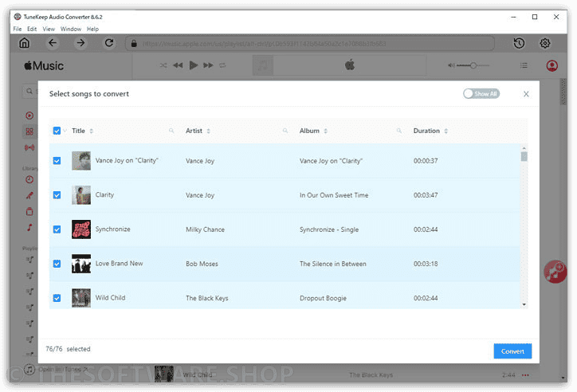This screenshot has width=577, height=392.
Task: Adjust the volume slider in the player
Action: (x=473, y=65)
